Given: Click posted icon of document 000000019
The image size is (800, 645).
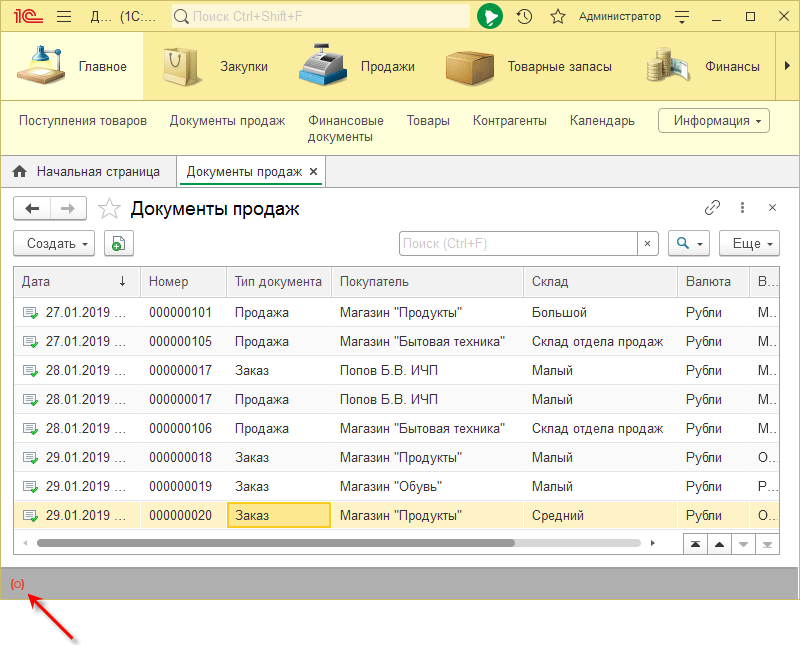Looking at the screenshot, I should tap(31, 487).
